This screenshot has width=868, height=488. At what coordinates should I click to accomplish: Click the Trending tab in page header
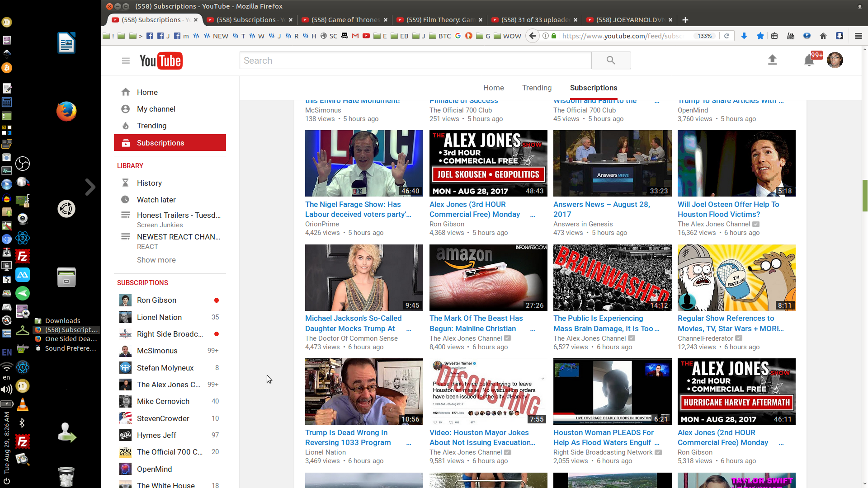(x=537, y=88)
